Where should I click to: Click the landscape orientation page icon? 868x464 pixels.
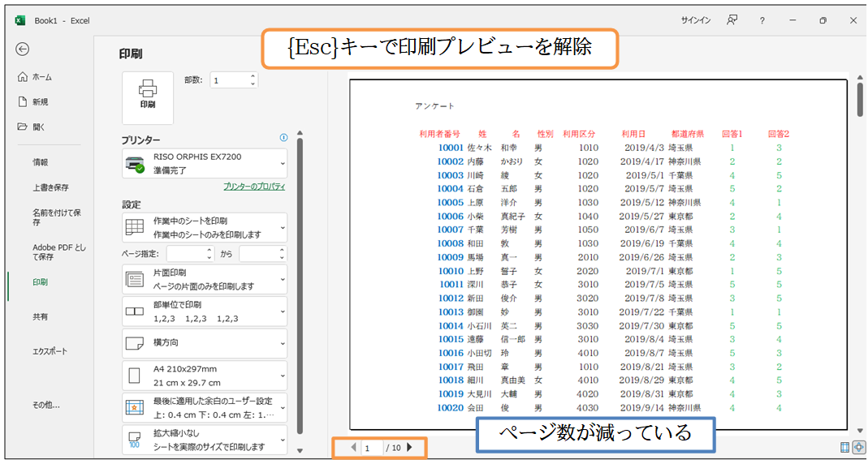click(x=135, y=343)
